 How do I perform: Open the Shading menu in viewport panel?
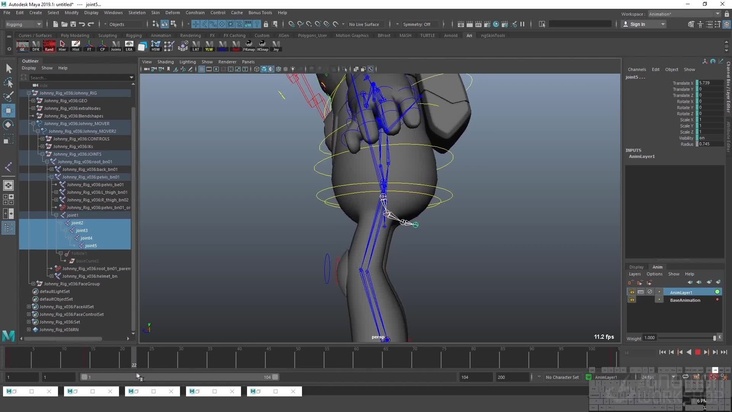pos(165,61)
